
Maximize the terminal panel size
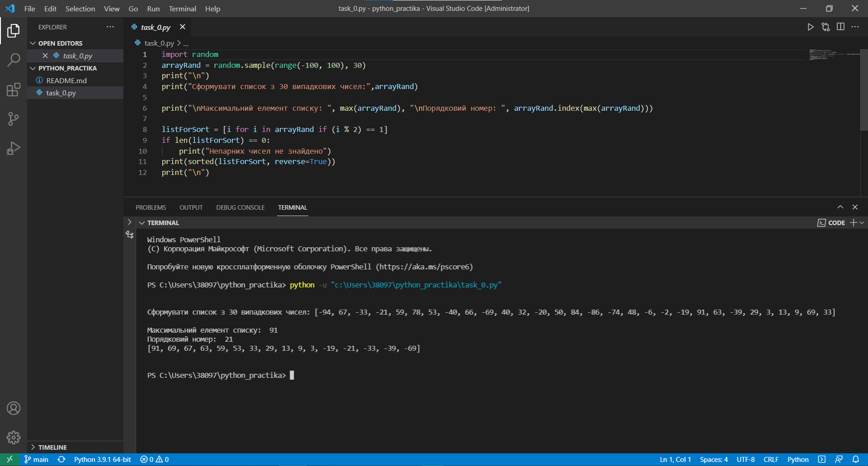pyautogui.click(x=840, y=207)
